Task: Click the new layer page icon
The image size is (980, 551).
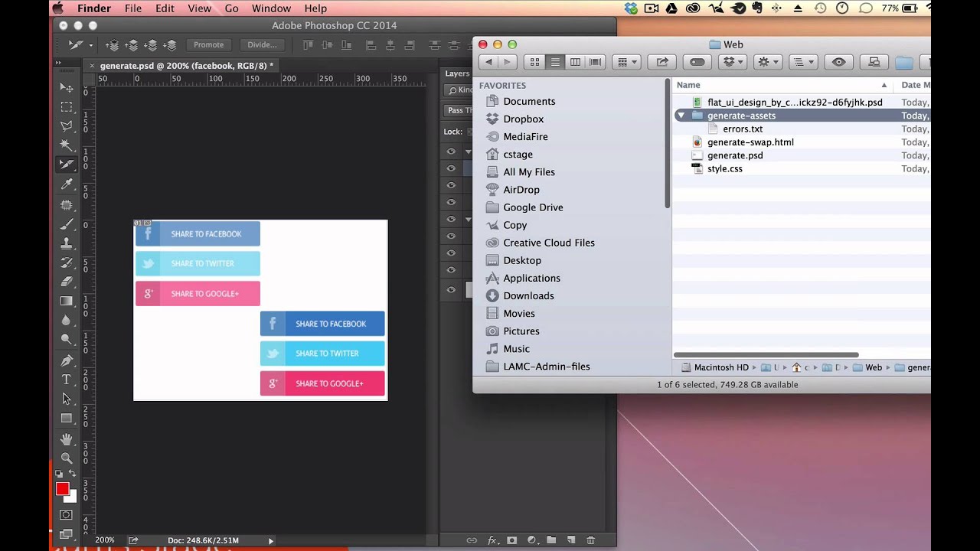Action: click(571, 540)
